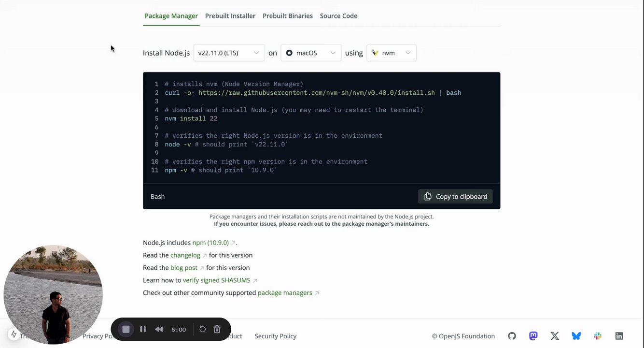644x348 pixels.
Task: Open the Bluesky icon in footer
Action: click(x=576, y=336)
